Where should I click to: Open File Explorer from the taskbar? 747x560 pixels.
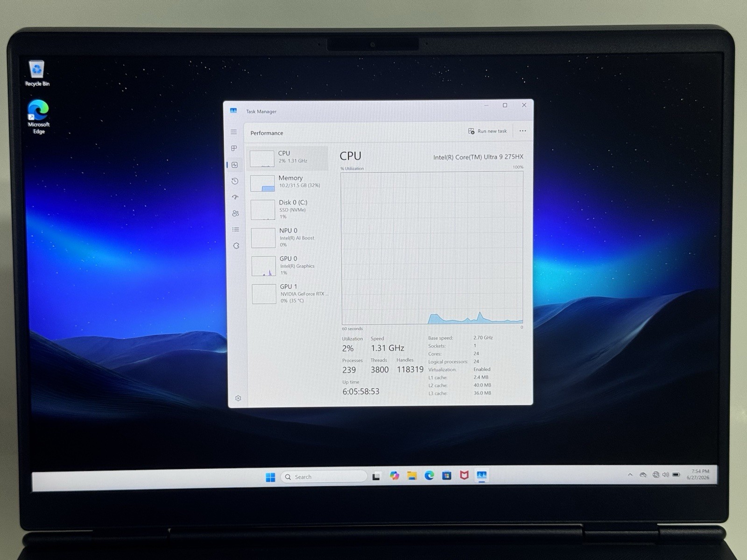412,476
